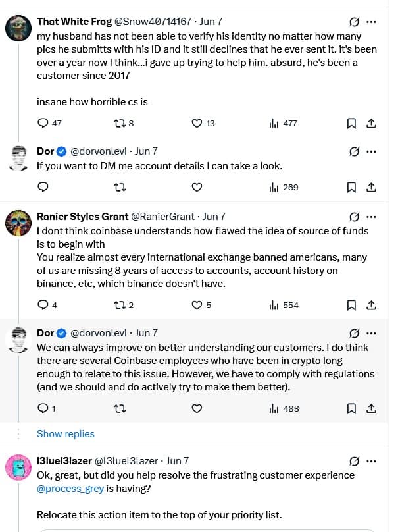Toggle like on Ranier Grant's tweet

click(x=196, y=305)
